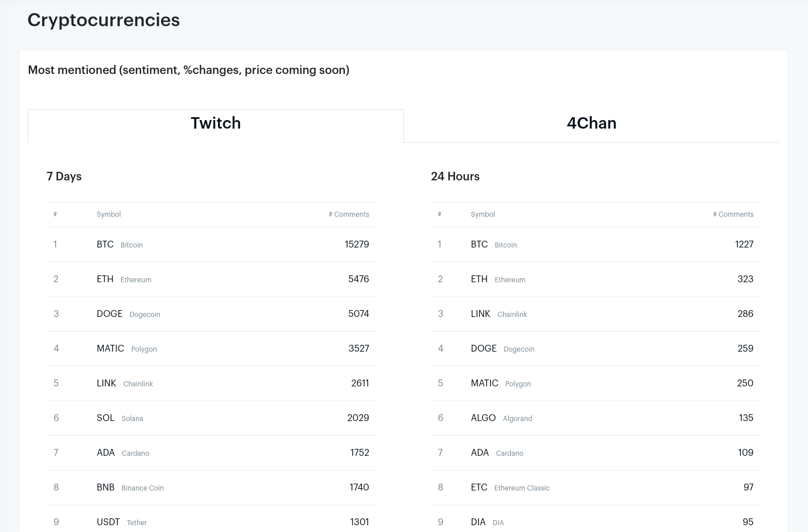Click Symbol header in 7 Days table
Image resolution: width=808 pixels, height=532 pixels.
(109, 215)
